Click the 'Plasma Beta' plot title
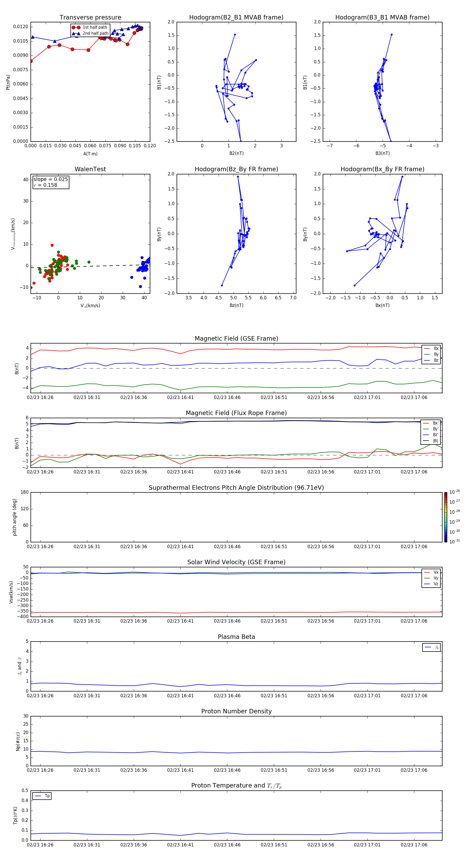Image resolution: width=473 pixels, height=868 pixels. click(x=236, y=637)
